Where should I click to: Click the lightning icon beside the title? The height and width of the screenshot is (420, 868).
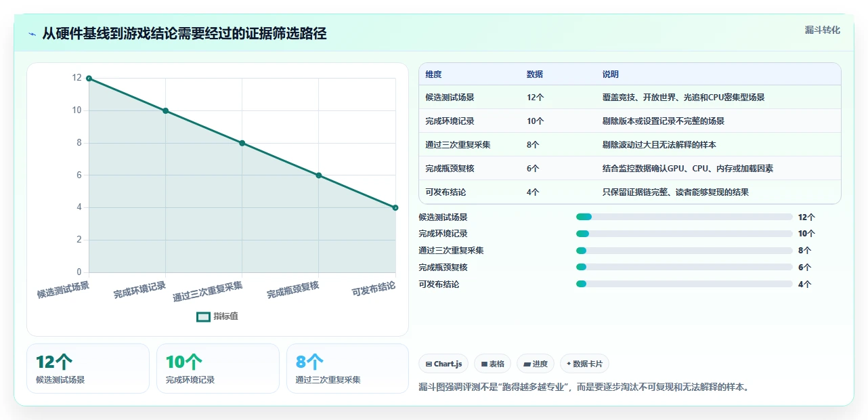pyautogui.click(x=32, y=33)
